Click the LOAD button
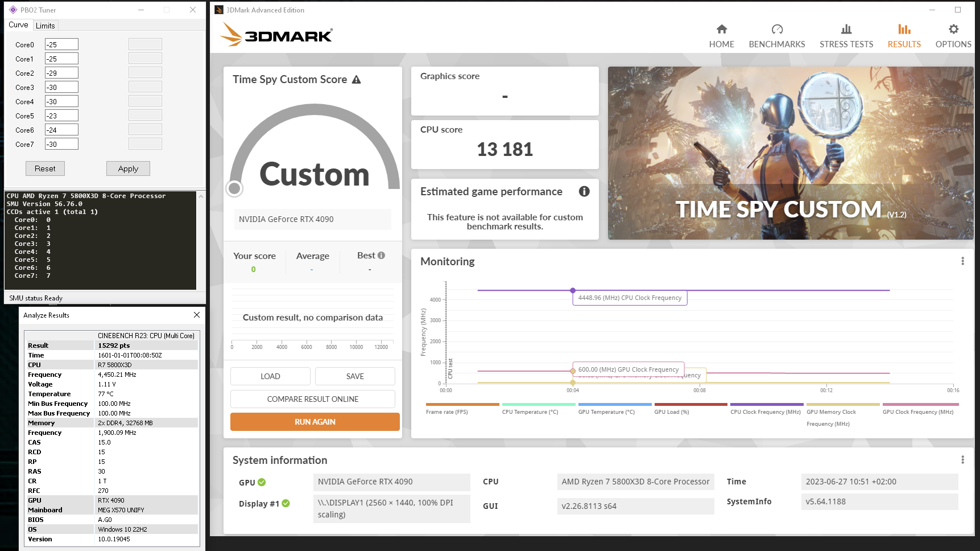Screen dimensions: 980x551 point(270,376)
